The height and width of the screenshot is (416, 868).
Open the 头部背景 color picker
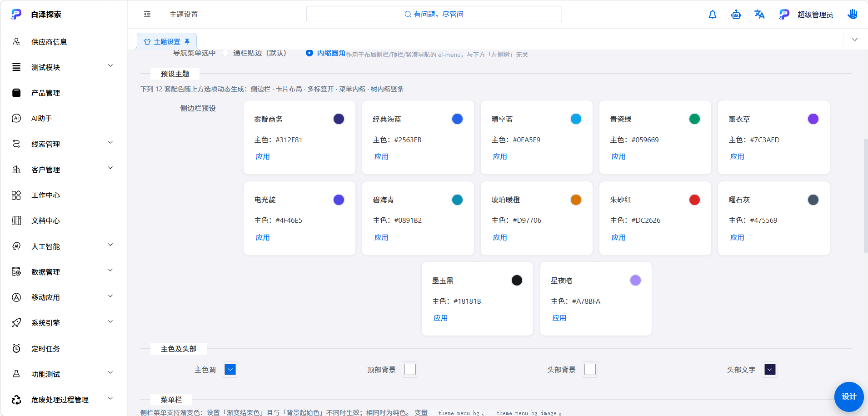click(590, 370)
